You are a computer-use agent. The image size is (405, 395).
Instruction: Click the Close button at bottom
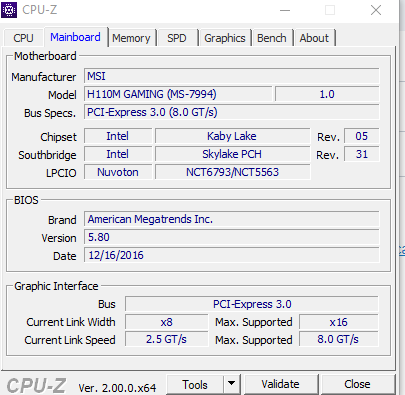(357, 384)
